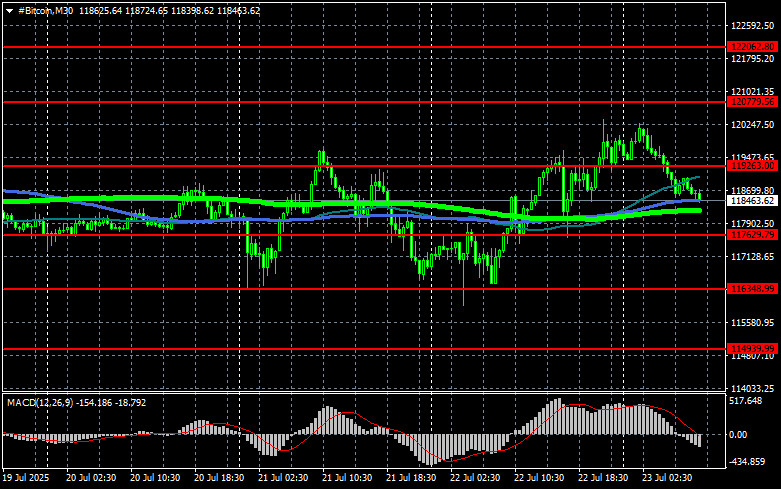781x489 pixels.
Task: Click the 21 Jul 18:30 time label
Action: pyautogui.click(x=411, y=478)
